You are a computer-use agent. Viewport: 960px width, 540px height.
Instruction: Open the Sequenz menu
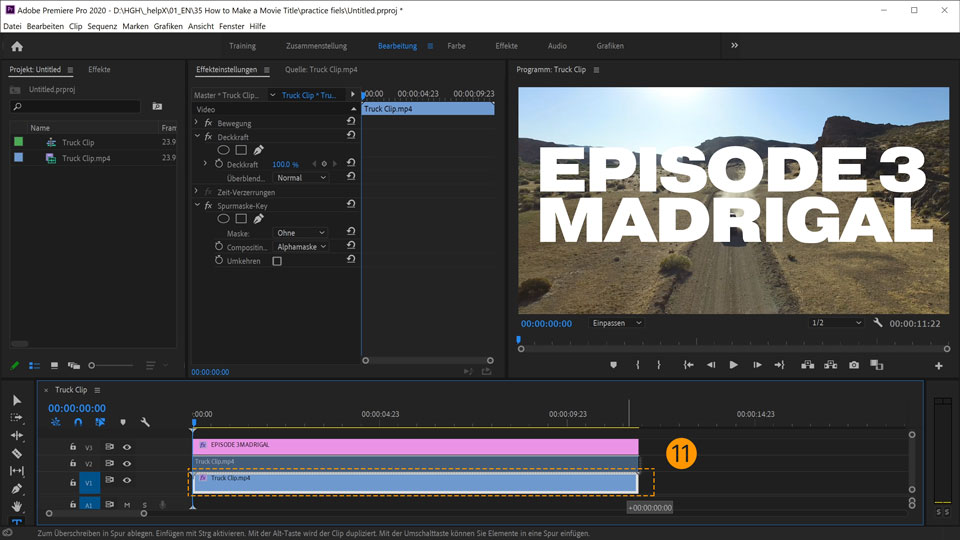click(x=101, y=26)
